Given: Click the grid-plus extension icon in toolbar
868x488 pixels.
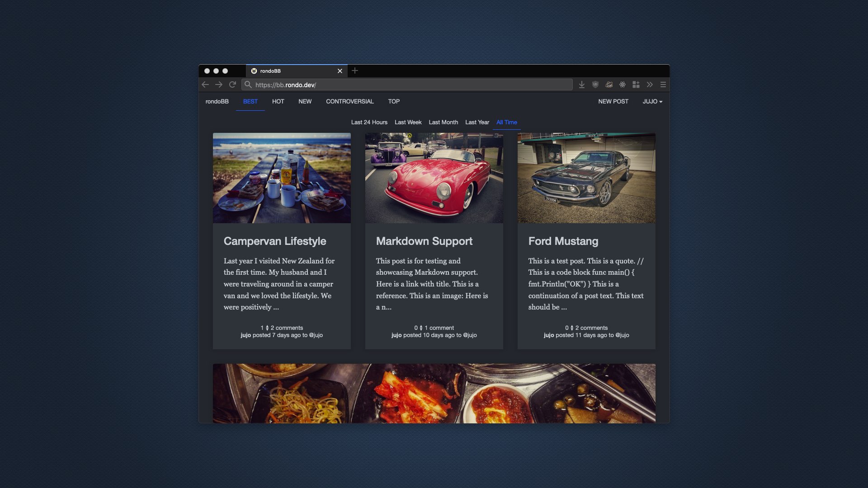Looking at the screenshot, I should pos(636,84).
